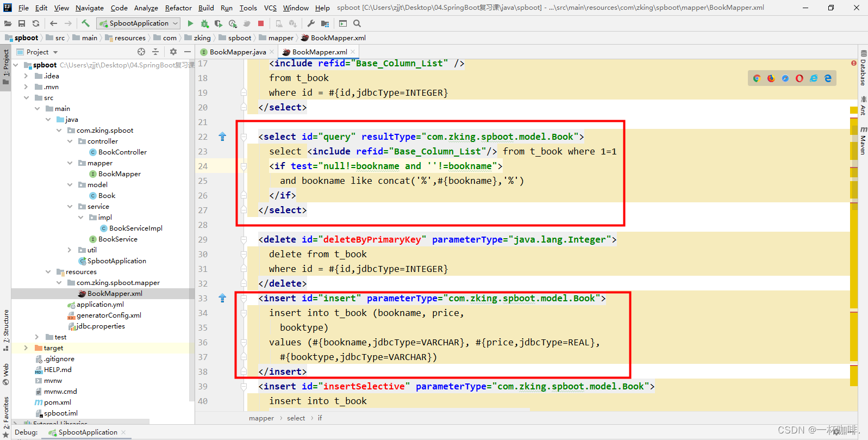This screenshot has width=868, height=440.
Task: Open settings with the wrench icon
Action: coord(311,23)
